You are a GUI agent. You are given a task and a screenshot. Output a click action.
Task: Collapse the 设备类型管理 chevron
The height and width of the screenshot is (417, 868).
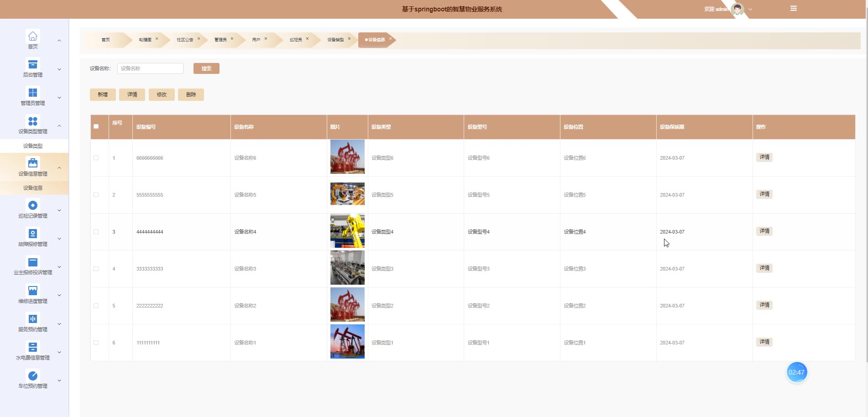coord(59,126)
